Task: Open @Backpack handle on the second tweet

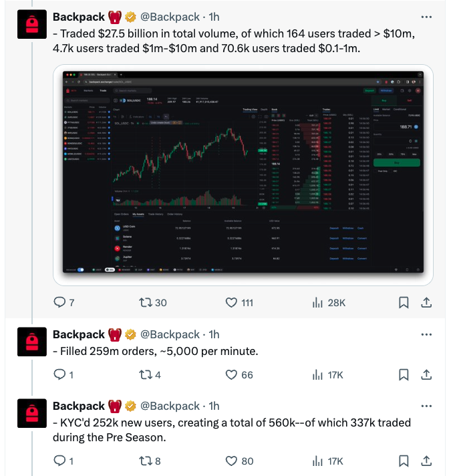Action: (170, 334)
